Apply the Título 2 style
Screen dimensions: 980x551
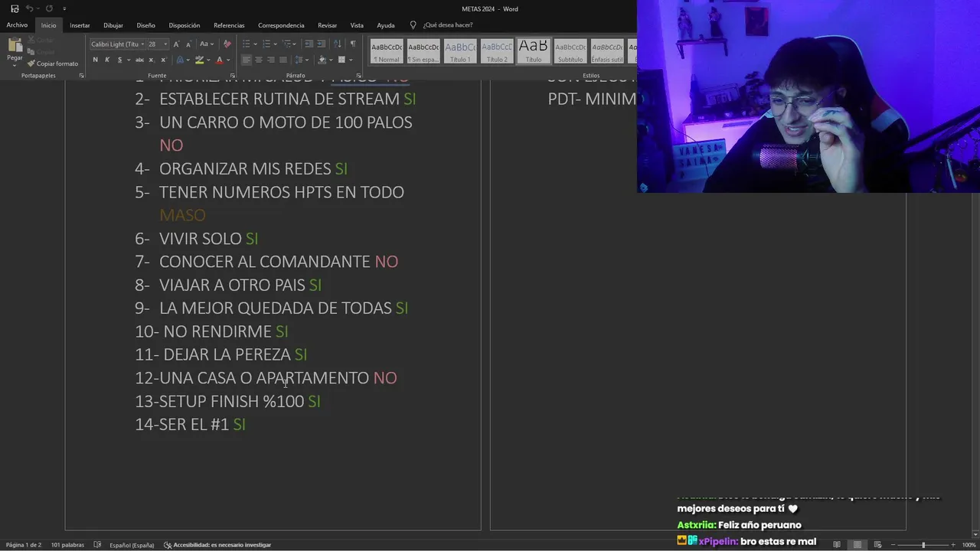tap(497, 51)
